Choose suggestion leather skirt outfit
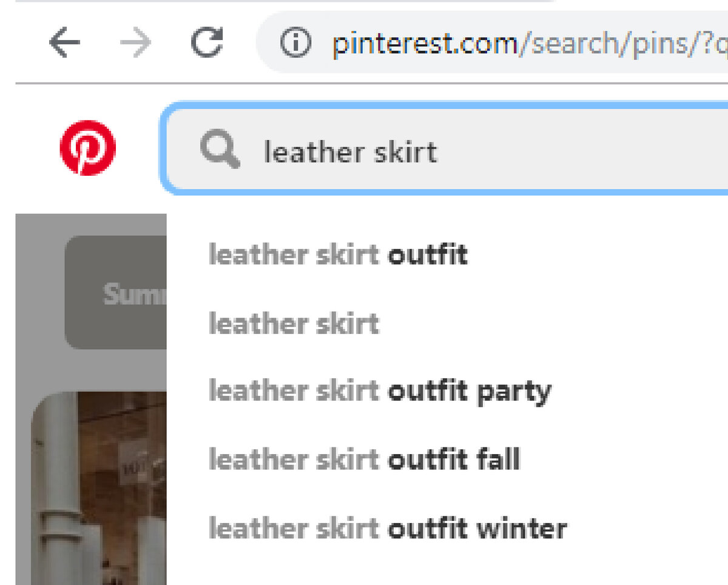 click(338, 255)
